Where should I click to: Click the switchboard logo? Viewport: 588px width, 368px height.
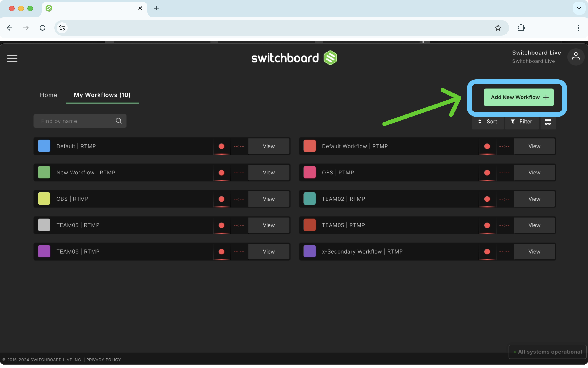point(294,58)
